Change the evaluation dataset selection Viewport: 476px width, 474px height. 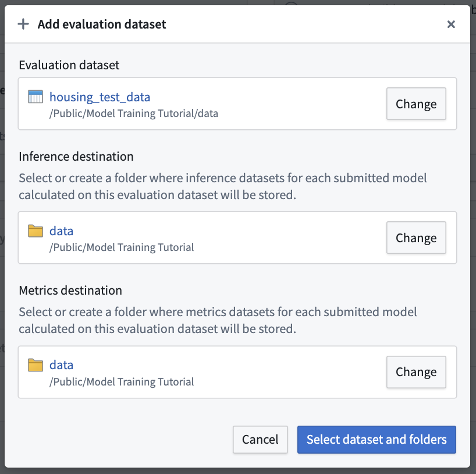click(x=416, y=104)
